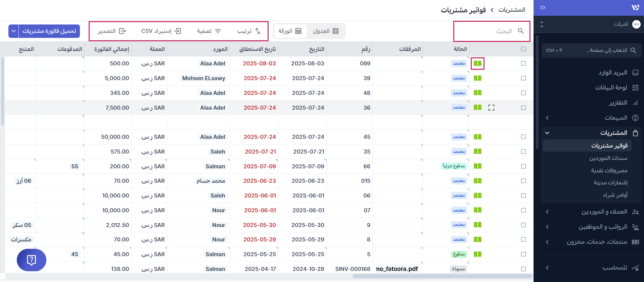Click the expand row icon for invoice 36
Image resolution: width=644 pixels, height=282 pixels.
(491, 108)
